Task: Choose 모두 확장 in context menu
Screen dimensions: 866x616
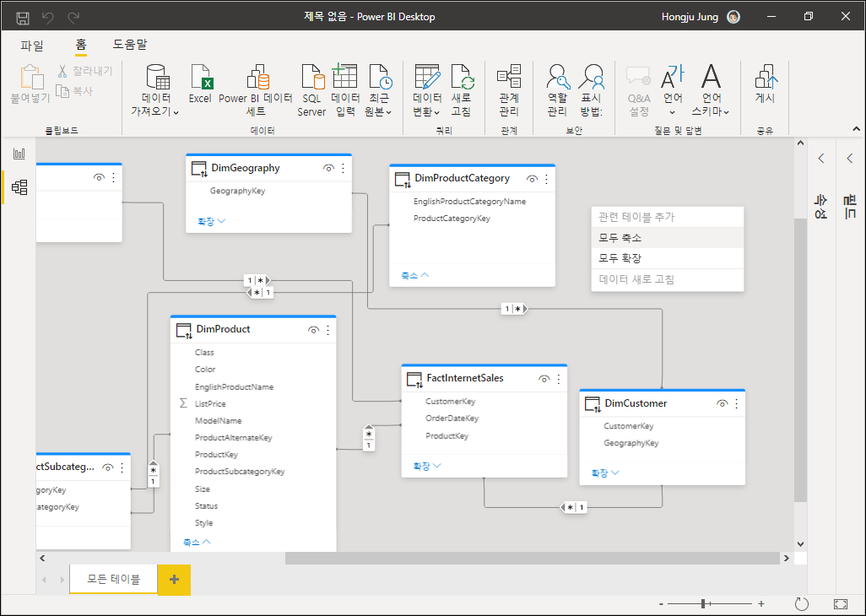Action: click(x=667, y=258)
